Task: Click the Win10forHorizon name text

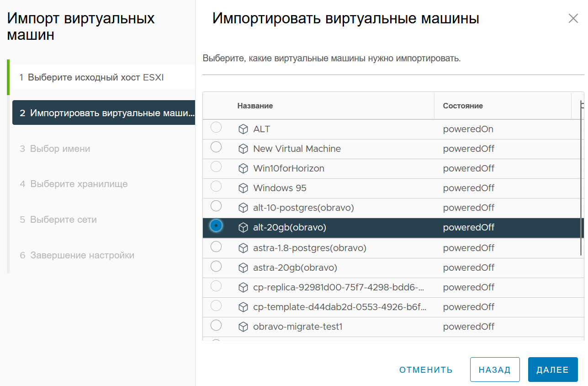Action: coord(289,168)
